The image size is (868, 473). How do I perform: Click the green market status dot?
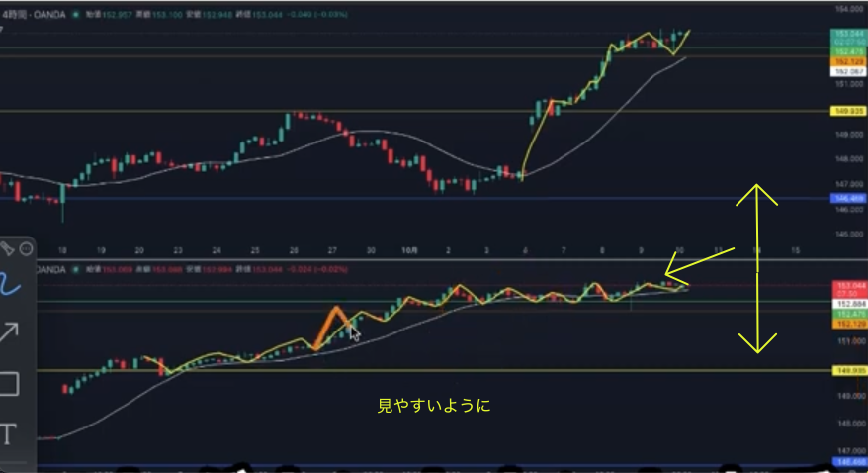pos(76,15)
